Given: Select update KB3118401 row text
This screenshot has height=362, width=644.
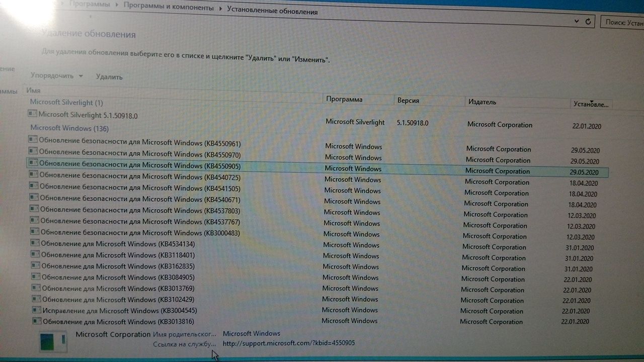Looking at the screenshot, I should pyautogui.click(x=118, y=255).
